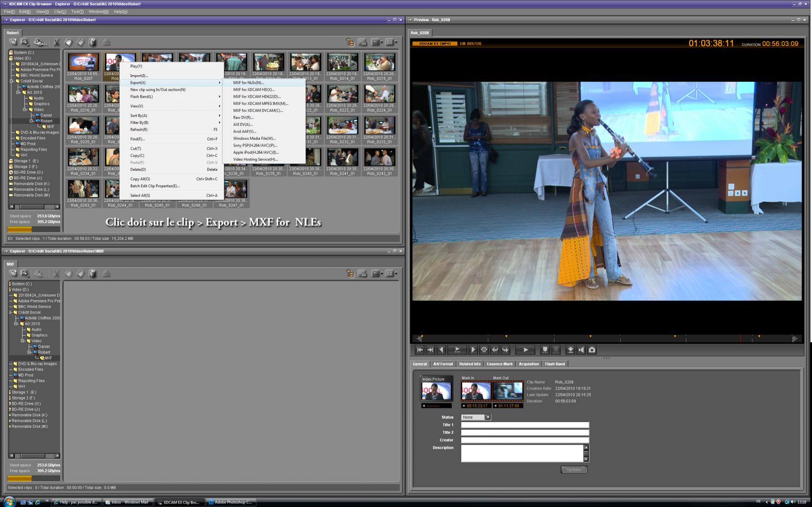This screenshot has width=812, height=507.
Task: Jump to clip end with the right-arrow-bar button
Action: pos(430,350)
